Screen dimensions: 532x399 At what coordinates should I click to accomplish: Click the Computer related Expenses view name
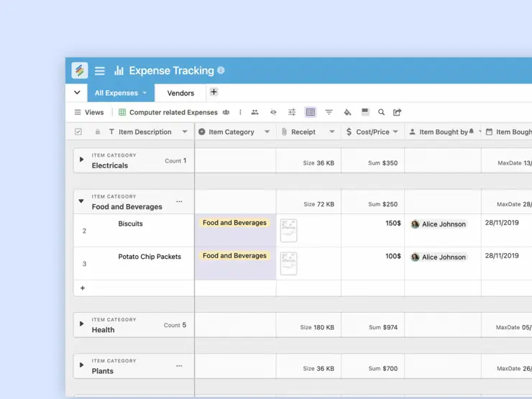tap(173, 112)
